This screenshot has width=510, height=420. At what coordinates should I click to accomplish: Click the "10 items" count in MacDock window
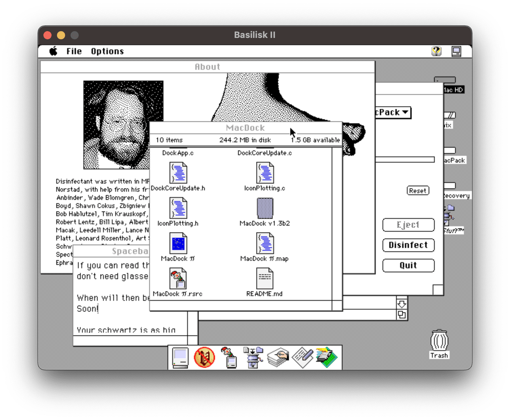[x=169, y=140]
